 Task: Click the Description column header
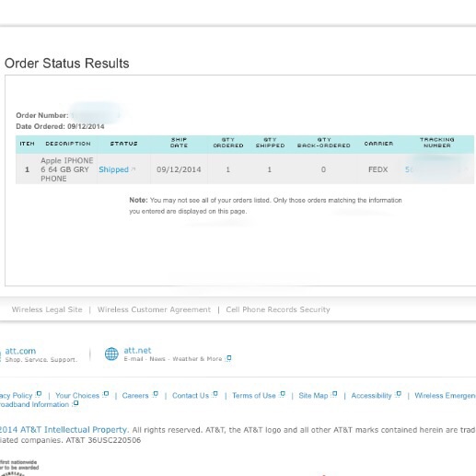coord(68,144)
